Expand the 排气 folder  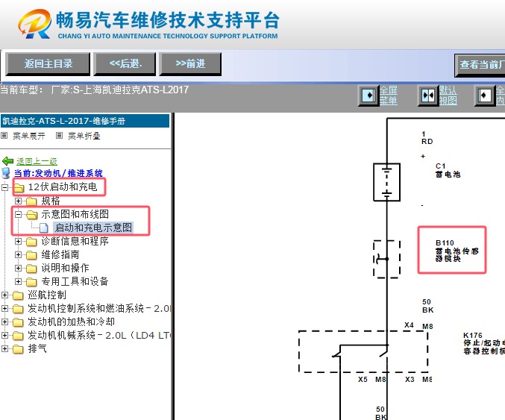click(4, 348)
